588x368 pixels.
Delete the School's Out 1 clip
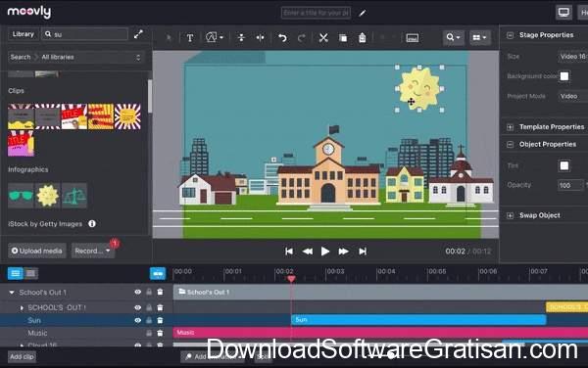160,292
